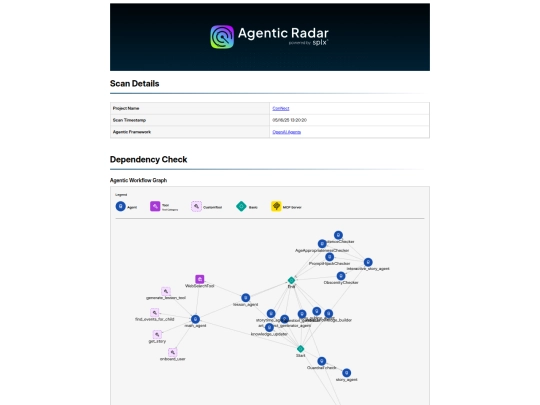
Task: Click the teal Start diamond node
Action: (x=300, y=349)
